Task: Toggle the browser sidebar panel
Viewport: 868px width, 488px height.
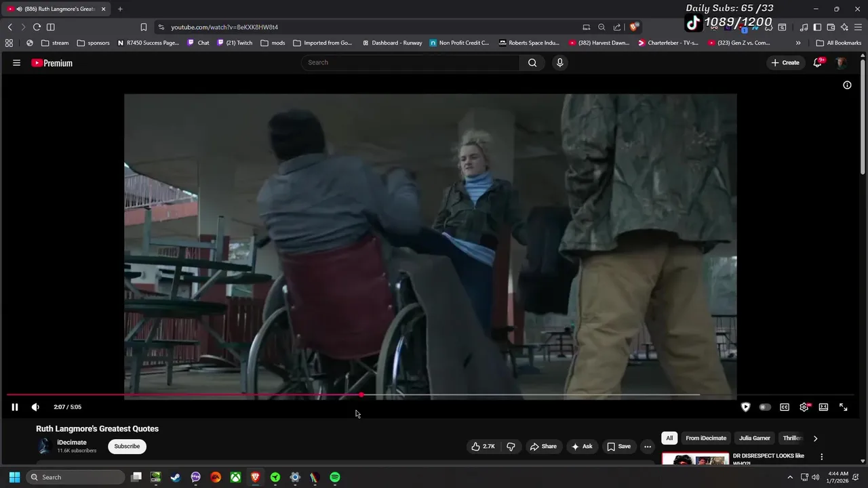Action: tap(817, 27)
